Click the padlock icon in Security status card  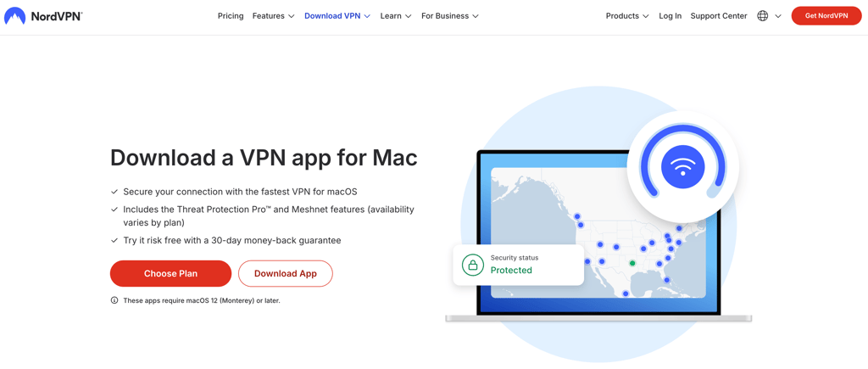[473, 265]
